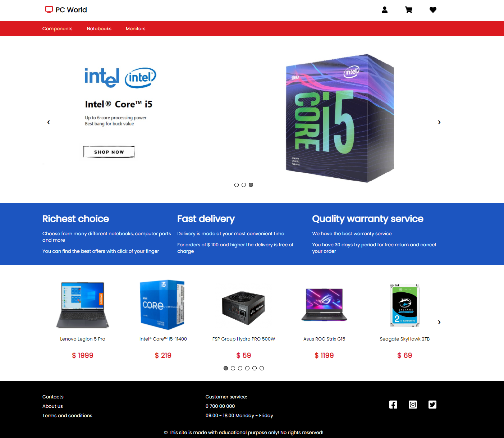Click the SHOP NOW button
The height and width of the screenshot is (438, 504).
point(109,152)
